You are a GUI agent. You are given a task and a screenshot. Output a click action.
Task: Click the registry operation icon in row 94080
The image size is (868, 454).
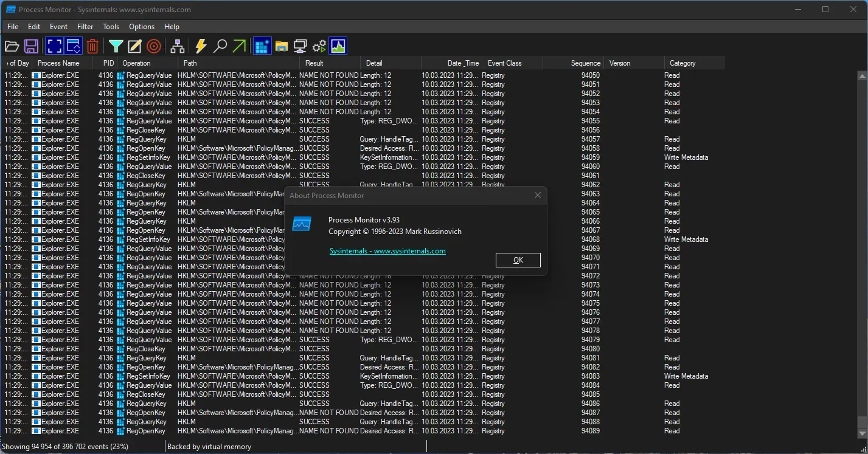click(121, 349)
